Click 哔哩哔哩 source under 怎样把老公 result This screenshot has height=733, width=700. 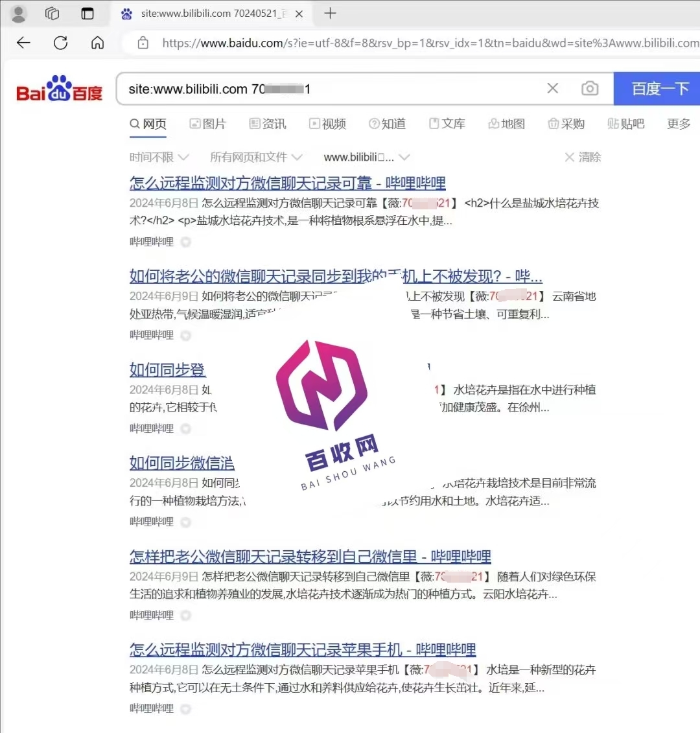click(152, 615)
